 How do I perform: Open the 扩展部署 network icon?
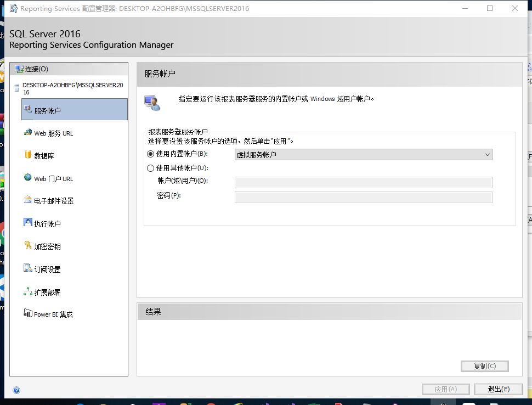(x=28, y=291)
